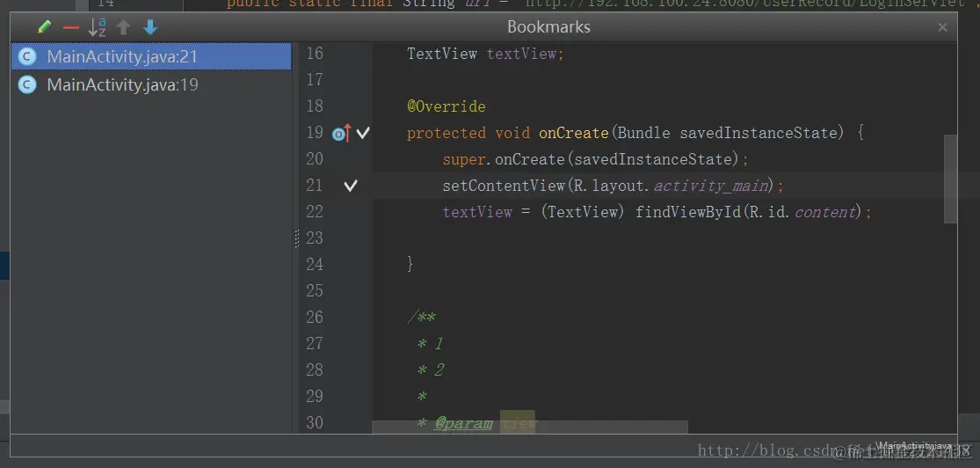980x468 pixels.
Task: Click line number 20 in gutter
Action: pyautogui.click(x=315, y=159)
